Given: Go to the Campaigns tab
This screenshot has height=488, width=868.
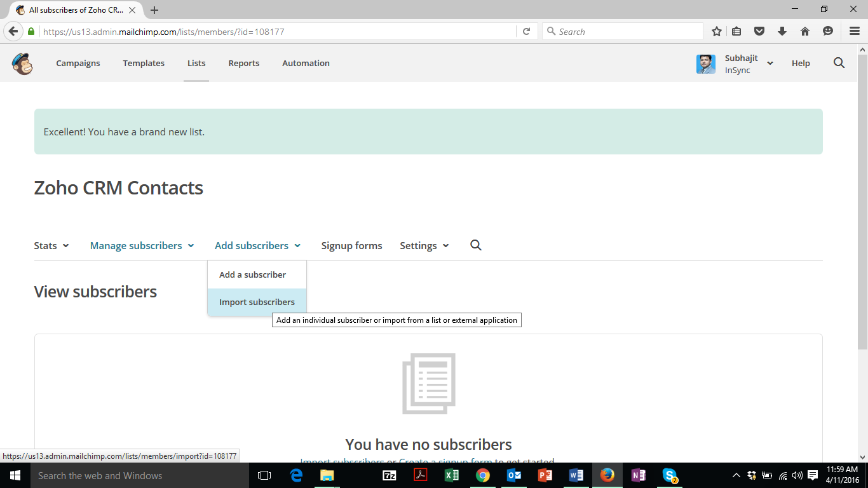Looking at the screenshot, I should pos(78,63).
